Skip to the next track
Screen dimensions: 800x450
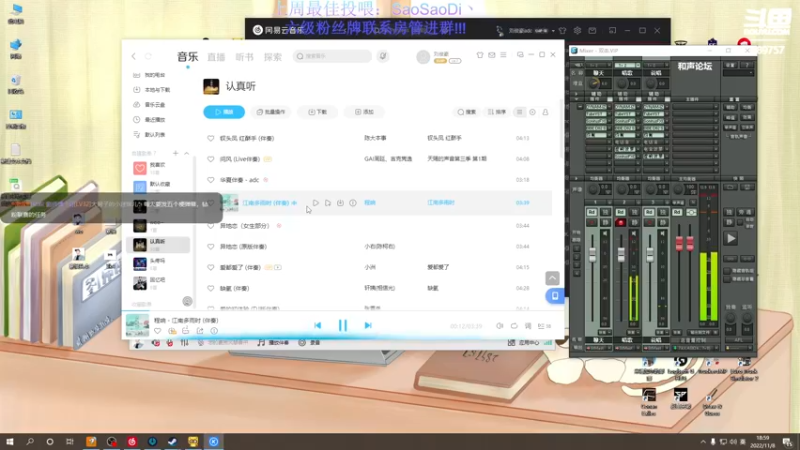368,325
